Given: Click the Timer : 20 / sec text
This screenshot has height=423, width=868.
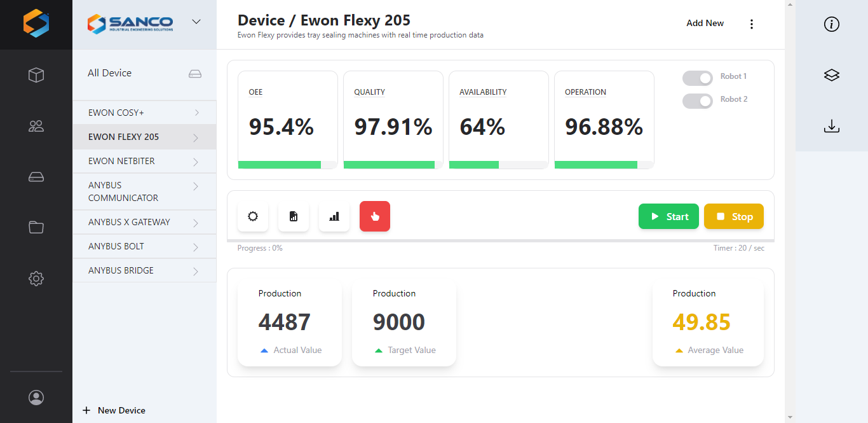Looking at the screenshot, I should tap(739, 248).
